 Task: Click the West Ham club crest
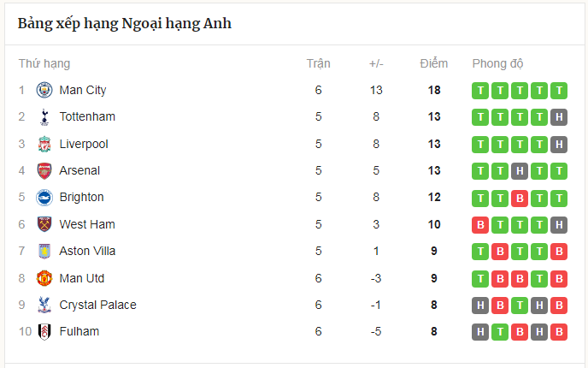[44, 224]
